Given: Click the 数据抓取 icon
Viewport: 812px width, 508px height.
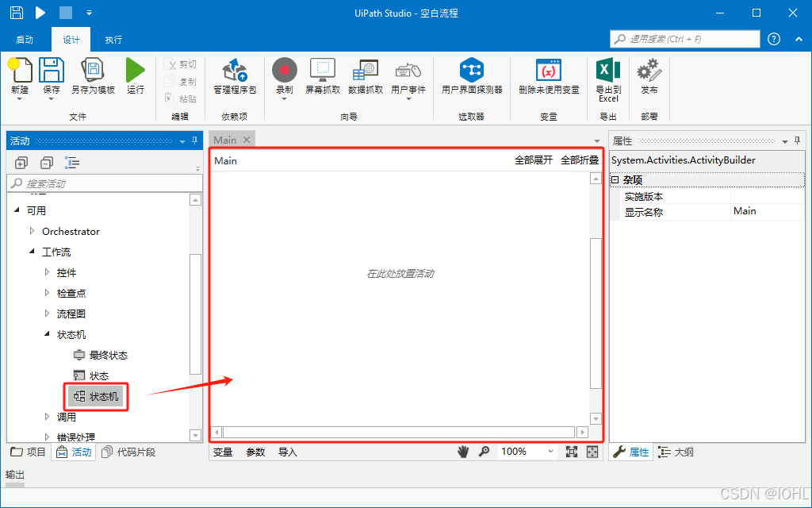Looking at the screenshot, I should (x=366, y=70).
